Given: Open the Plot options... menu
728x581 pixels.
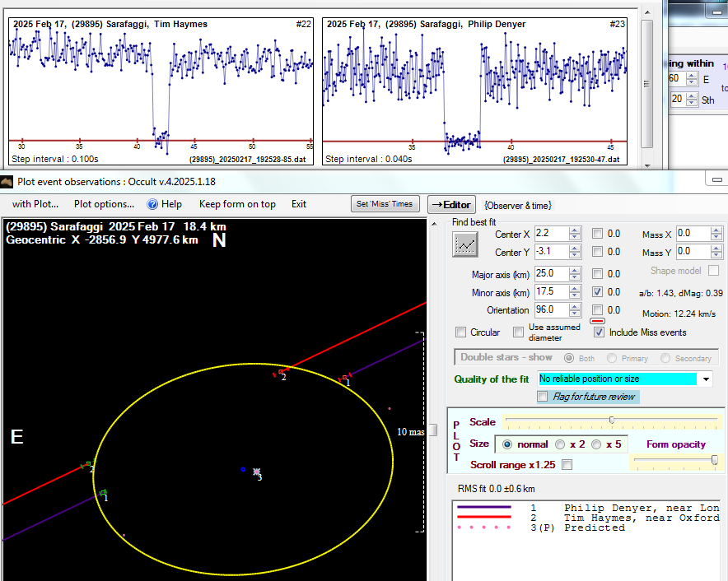Looking at the screenshot, I should (104, 204).
